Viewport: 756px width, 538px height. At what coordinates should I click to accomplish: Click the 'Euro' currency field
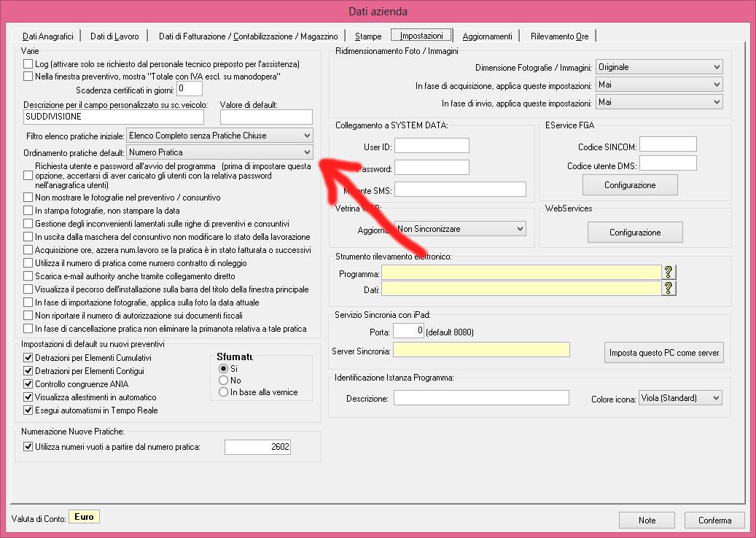[84, 518]
